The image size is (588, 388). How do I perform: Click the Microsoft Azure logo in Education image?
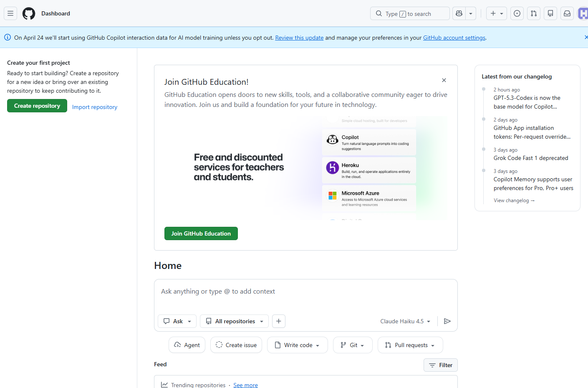pos(332,195)
